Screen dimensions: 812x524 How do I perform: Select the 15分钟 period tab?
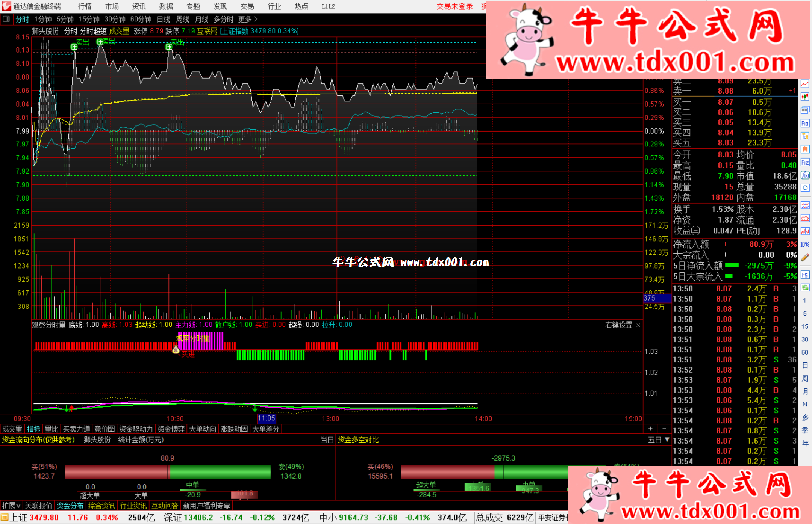89,19
